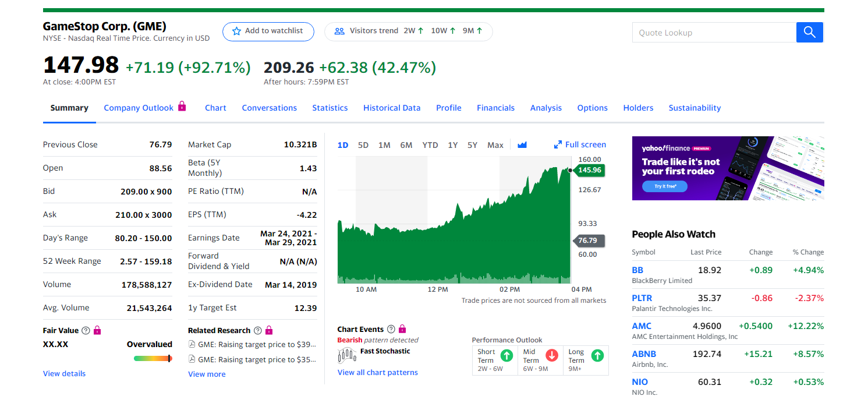Open the Holders tab
868x396 pixels.
click(639, 108)
